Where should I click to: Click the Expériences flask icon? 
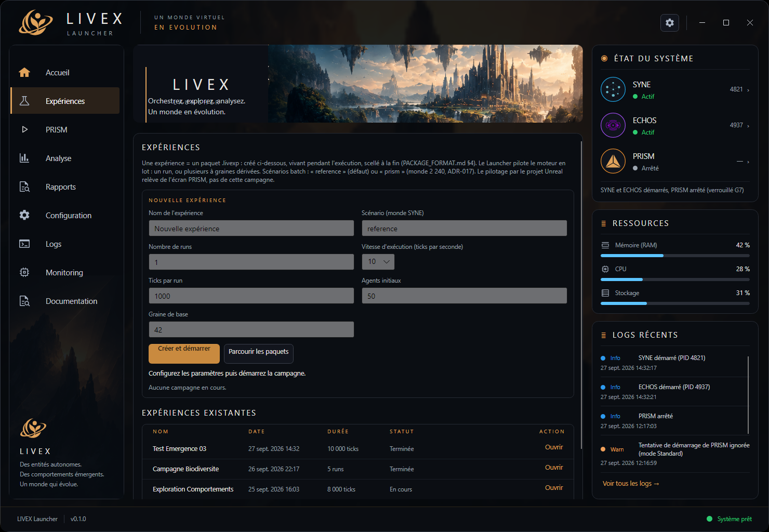pyautogui.click(x=24, y=101)
